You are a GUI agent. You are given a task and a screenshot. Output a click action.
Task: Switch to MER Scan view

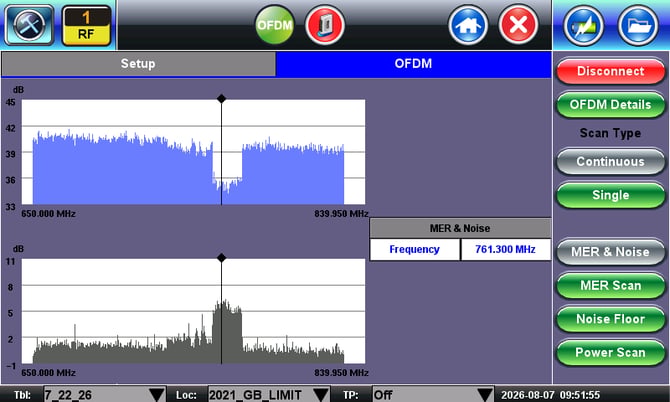point(611,285)
